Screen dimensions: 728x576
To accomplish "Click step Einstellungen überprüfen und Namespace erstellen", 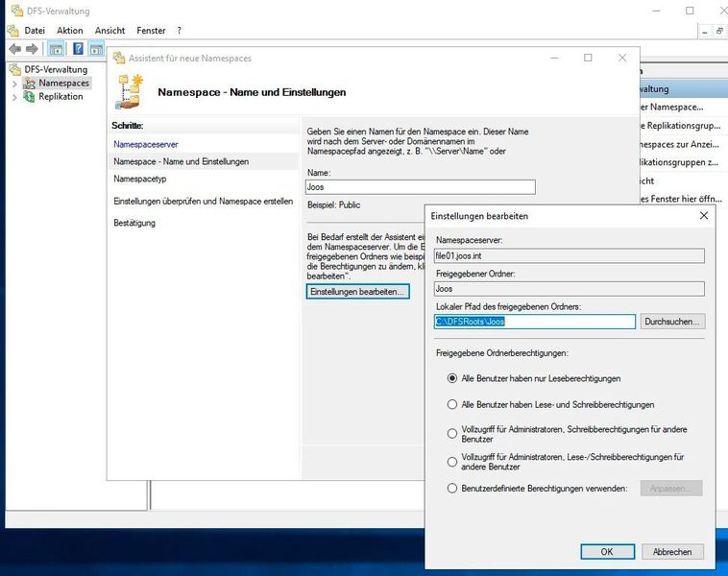I will [204, 201].
